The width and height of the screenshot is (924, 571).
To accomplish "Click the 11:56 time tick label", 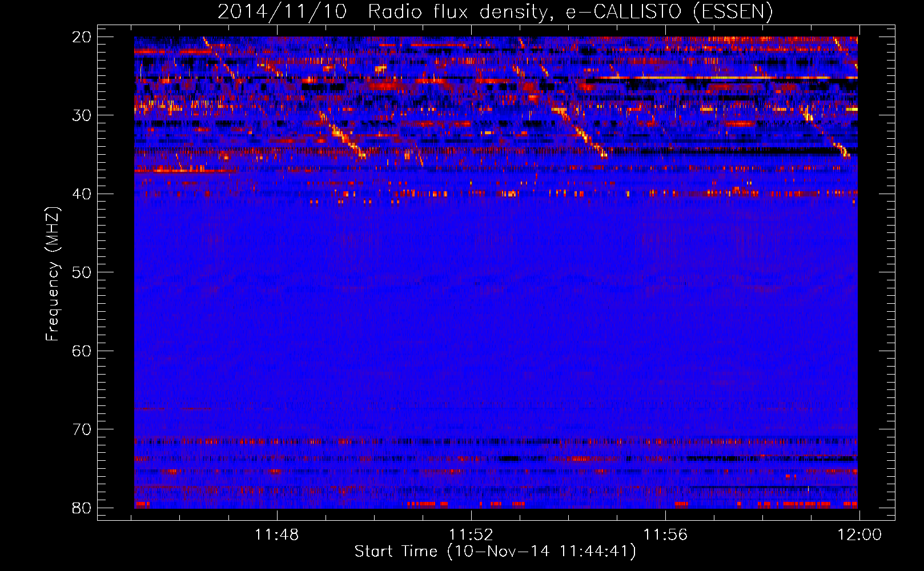I will coord(665,534).
